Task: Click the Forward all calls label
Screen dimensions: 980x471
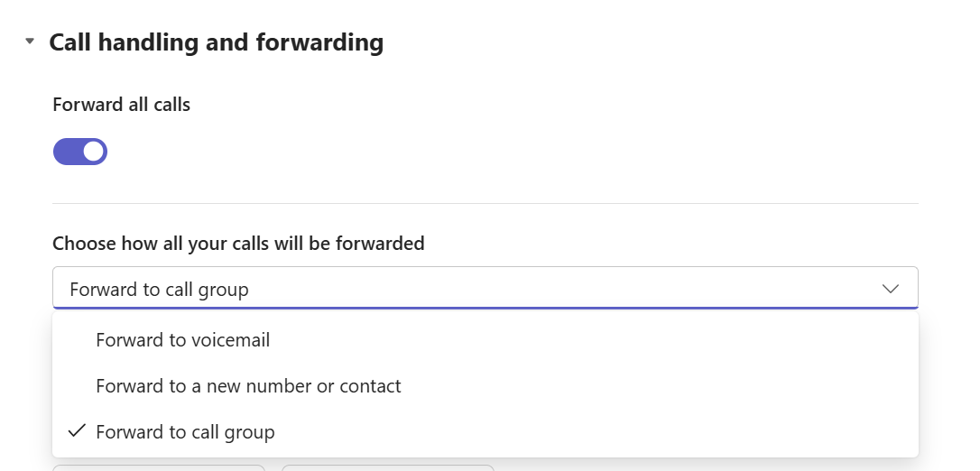Action: [x=122, y=105]
